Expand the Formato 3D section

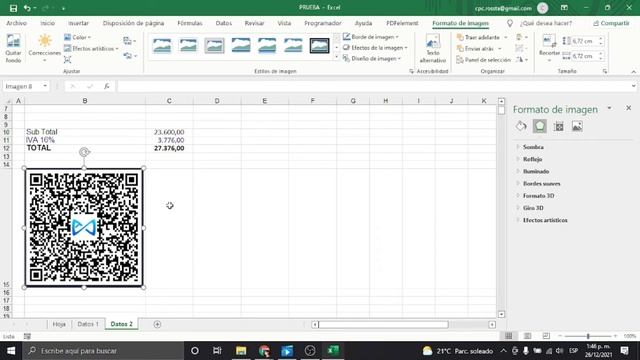coord(538,196)
